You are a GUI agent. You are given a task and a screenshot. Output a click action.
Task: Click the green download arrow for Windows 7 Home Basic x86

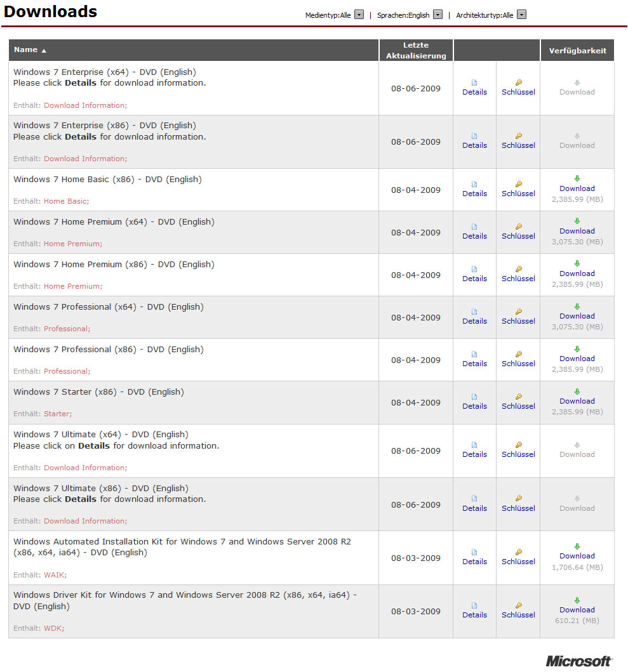point(577,179)
